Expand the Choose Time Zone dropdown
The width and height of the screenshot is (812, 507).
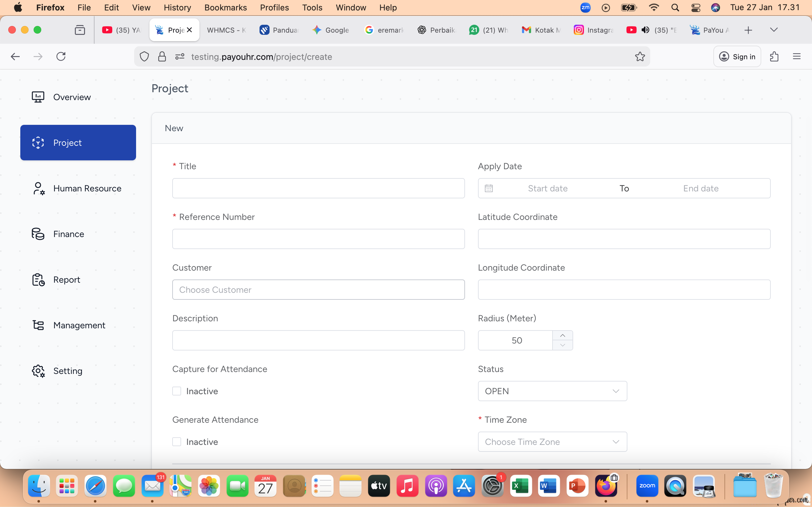tap(552, 442)
